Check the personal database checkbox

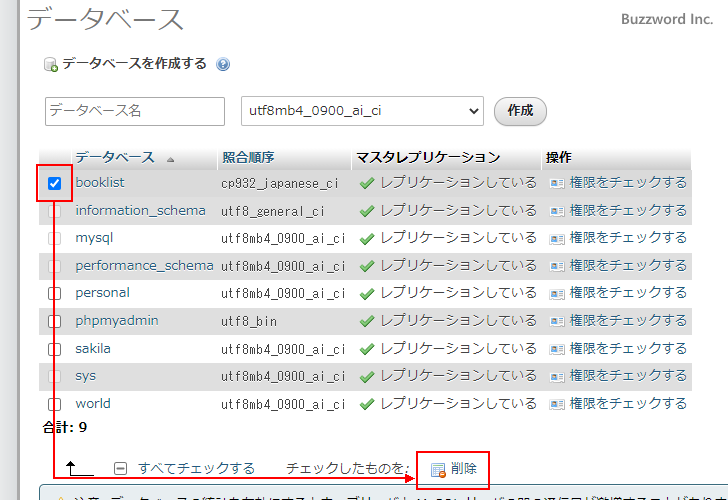[54, 294]
